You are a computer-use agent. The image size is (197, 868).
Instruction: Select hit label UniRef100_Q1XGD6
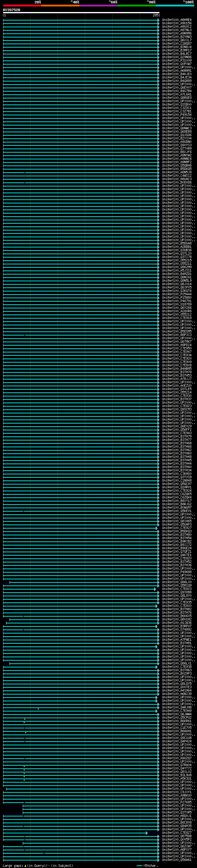tap(177, 135)
